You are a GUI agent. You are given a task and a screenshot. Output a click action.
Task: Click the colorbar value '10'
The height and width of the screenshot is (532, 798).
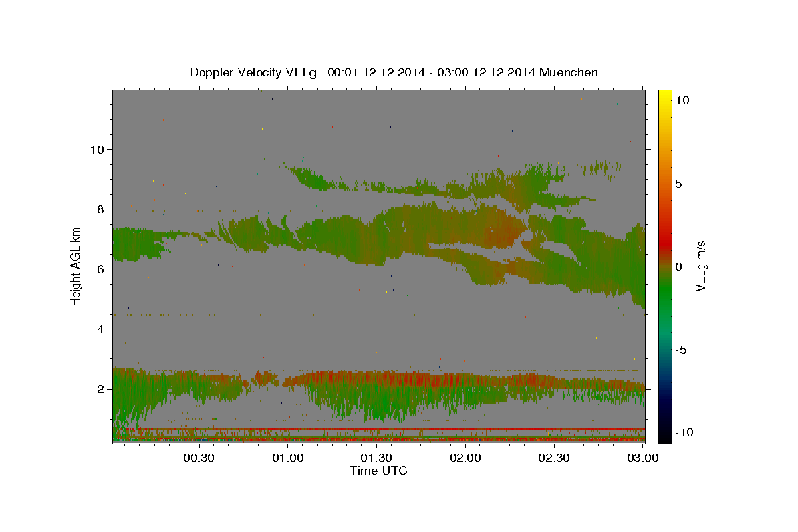point(683,100)
